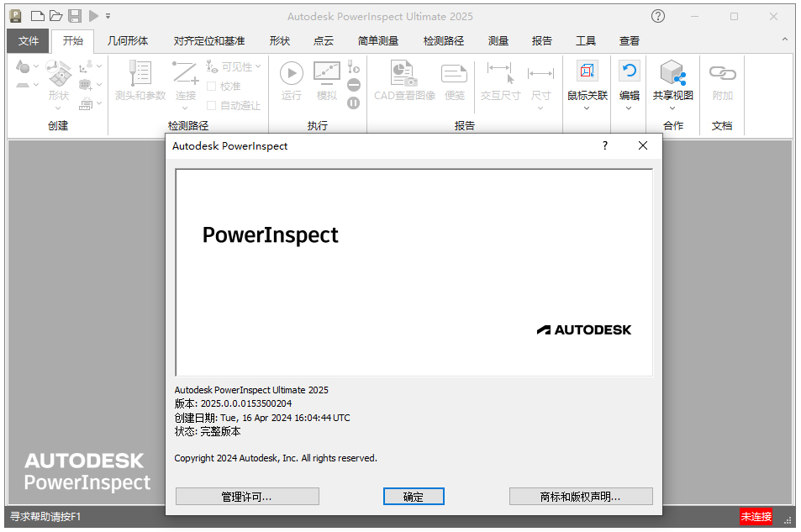Expand the 鼠标关联 dropdown chevron
The height and width of the screenshot is (532, 801).
coord(587,108)
